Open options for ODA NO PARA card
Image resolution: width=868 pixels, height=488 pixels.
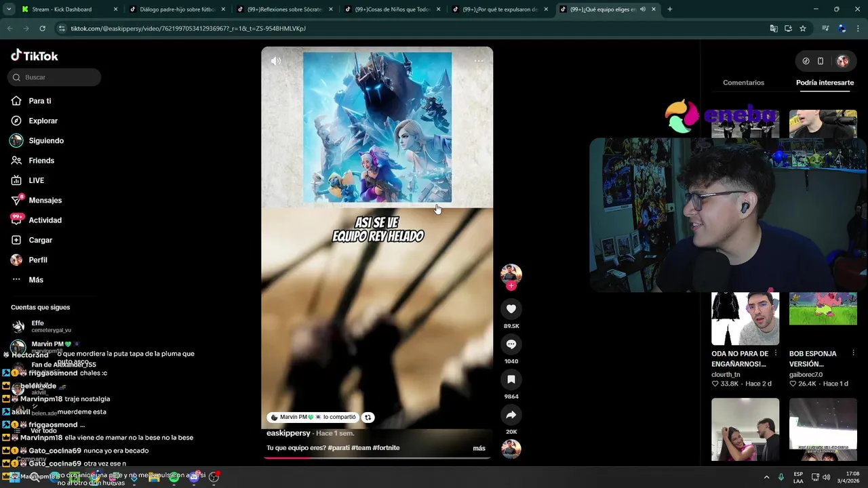pos(776,353)
